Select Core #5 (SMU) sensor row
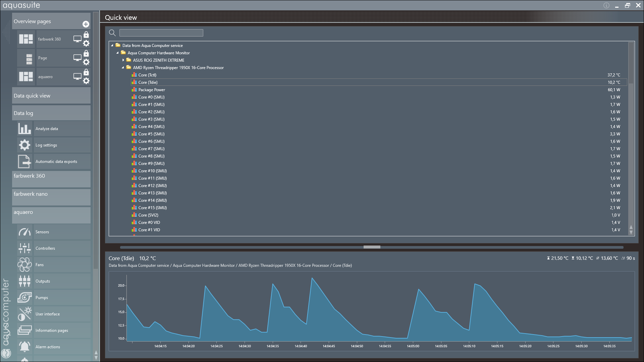The image size is (644, 362). (379, 134)
